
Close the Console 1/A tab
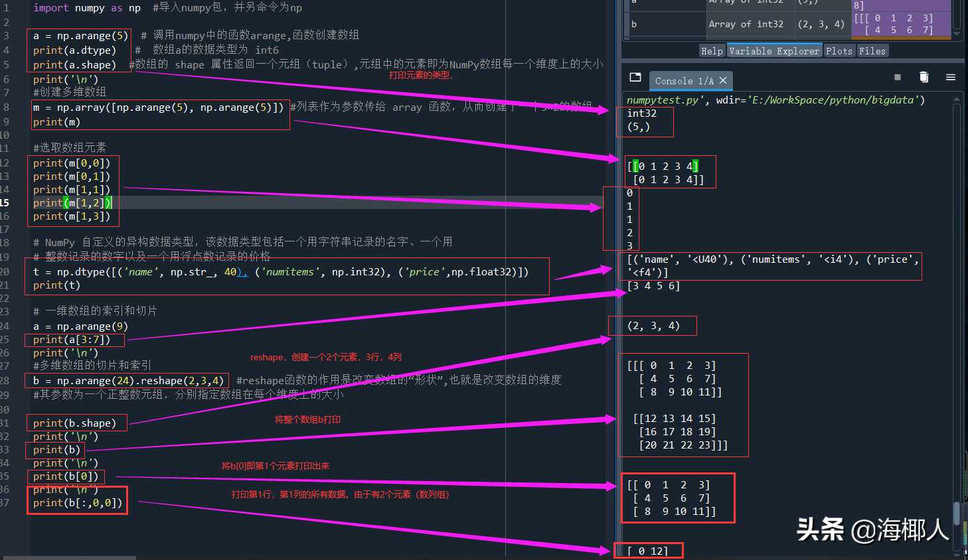click(x=723, y=80)
